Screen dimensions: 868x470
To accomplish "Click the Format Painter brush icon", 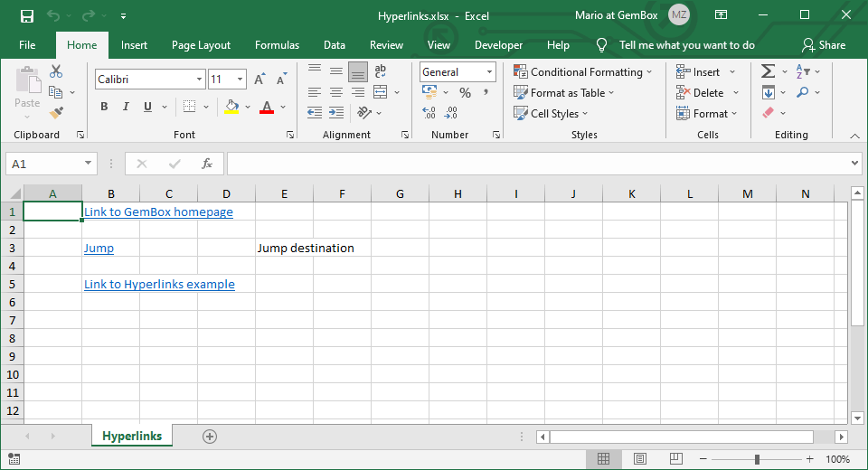I will click(x=56, y=113).
